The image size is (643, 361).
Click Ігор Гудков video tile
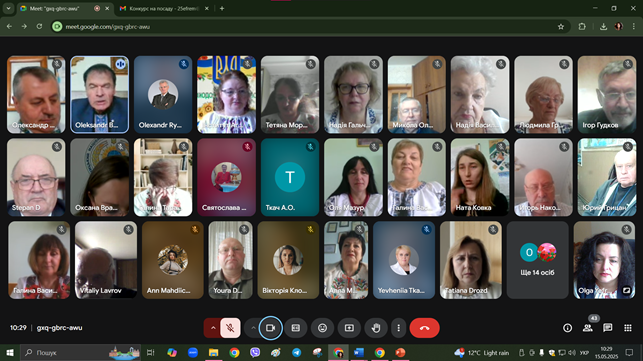607,95
